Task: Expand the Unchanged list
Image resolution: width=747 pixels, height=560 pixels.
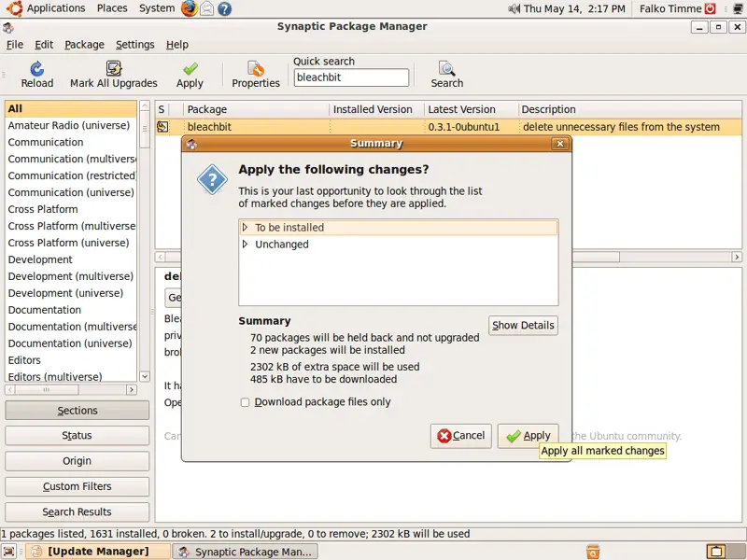Action: click(246, 245)
